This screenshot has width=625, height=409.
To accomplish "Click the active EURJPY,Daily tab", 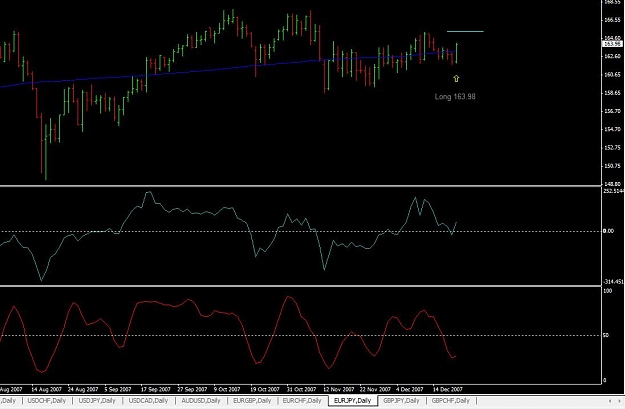I will point(352,401).
